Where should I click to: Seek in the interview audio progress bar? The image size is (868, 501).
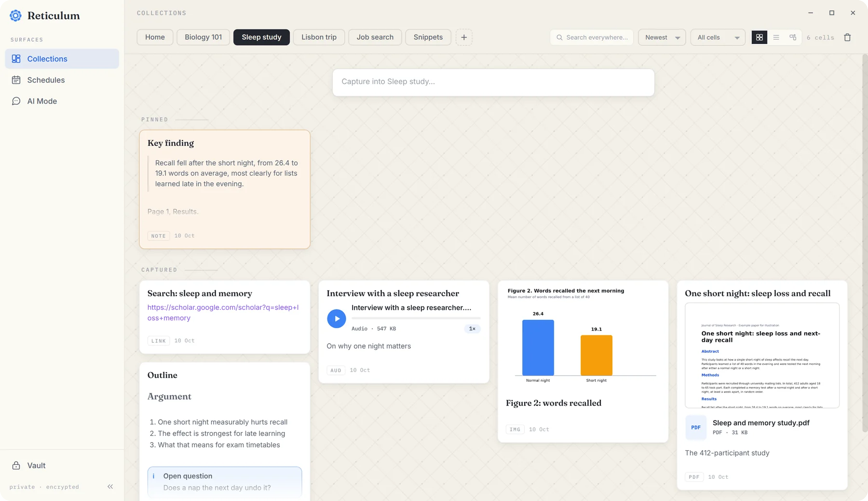tap(416, 318)
